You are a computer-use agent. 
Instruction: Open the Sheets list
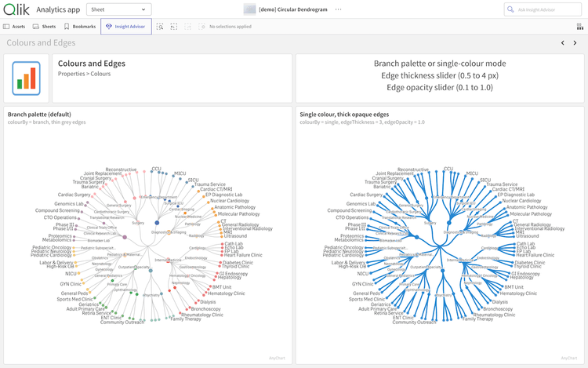pos(44,27)
